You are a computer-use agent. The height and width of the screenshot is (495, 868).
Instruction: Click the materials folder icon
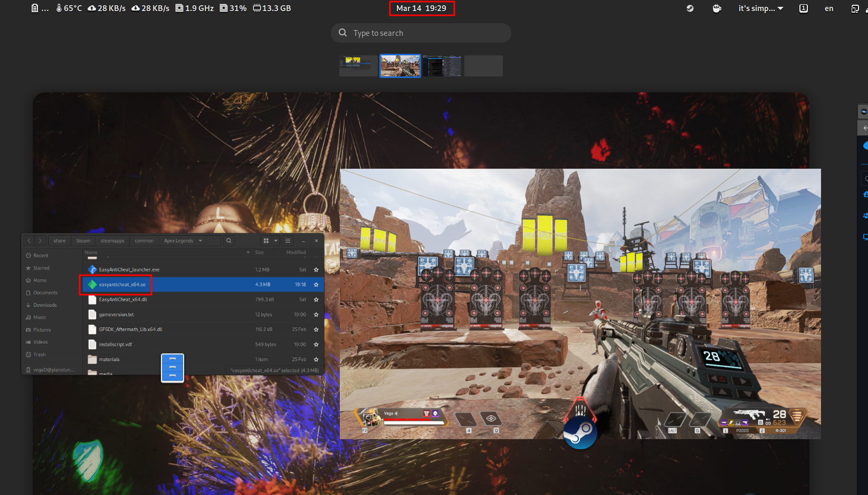pos(92,360)
